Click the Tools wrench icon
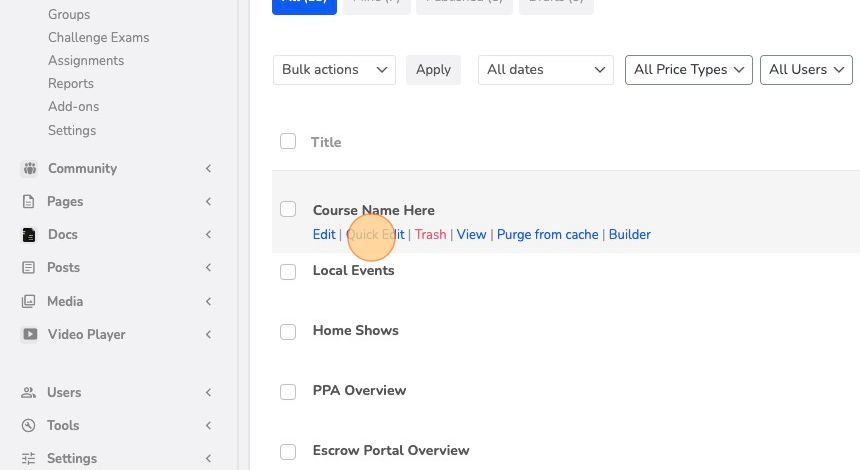This screenshot has height=470, width=860. (29, 425)
